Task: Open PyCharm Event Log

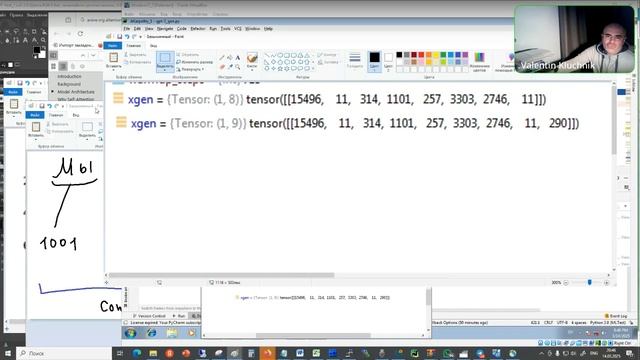Action: coord(616,316)
